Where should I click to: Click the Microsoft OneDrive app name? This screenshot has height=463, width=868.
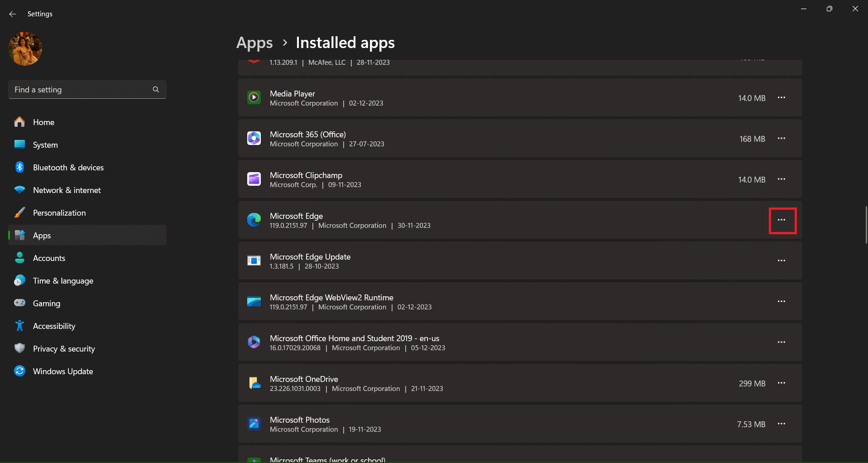(304, 379)
